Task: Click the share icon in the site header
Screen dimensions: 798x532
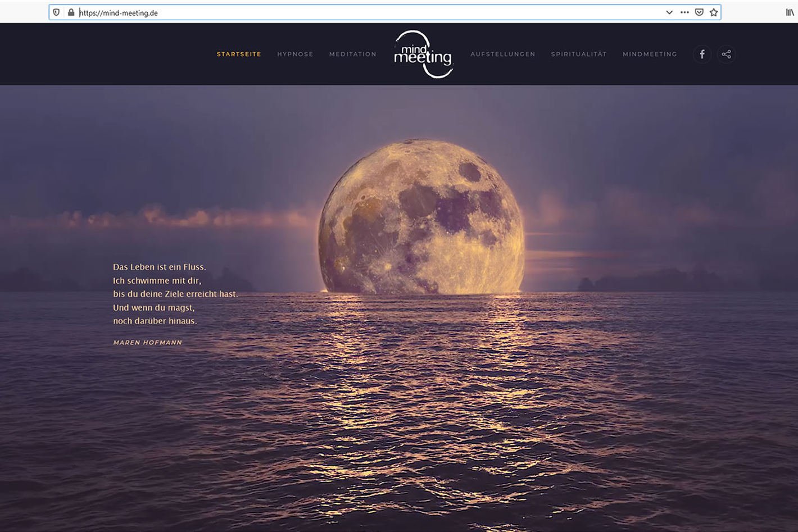Action: 726,54
